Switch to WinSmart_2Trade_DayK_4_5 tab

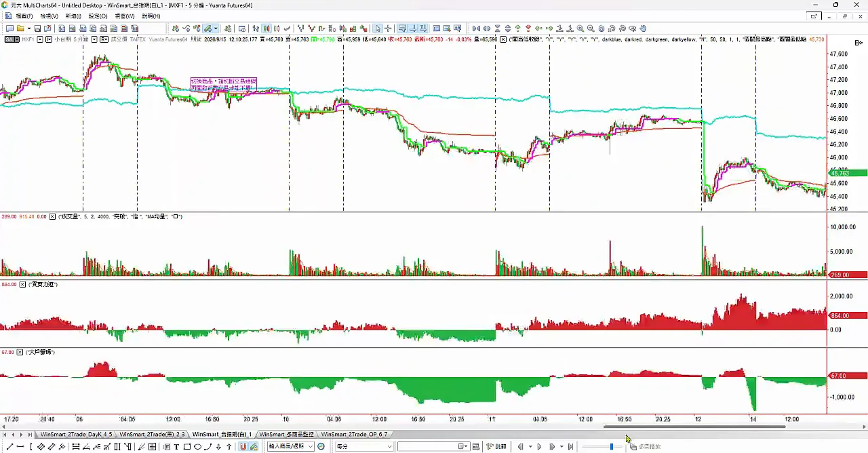(76, 434)
